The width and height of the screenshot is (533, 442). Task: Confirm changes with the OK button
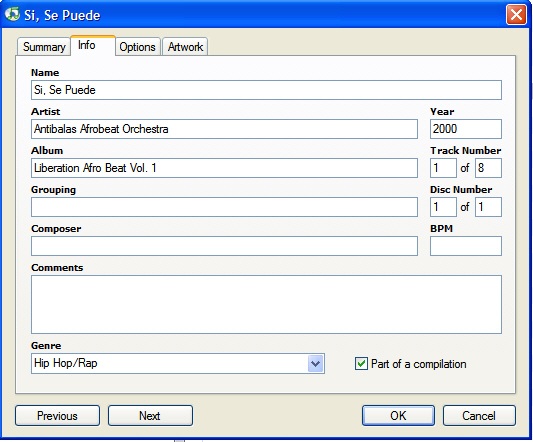click(x=398, y=415)
